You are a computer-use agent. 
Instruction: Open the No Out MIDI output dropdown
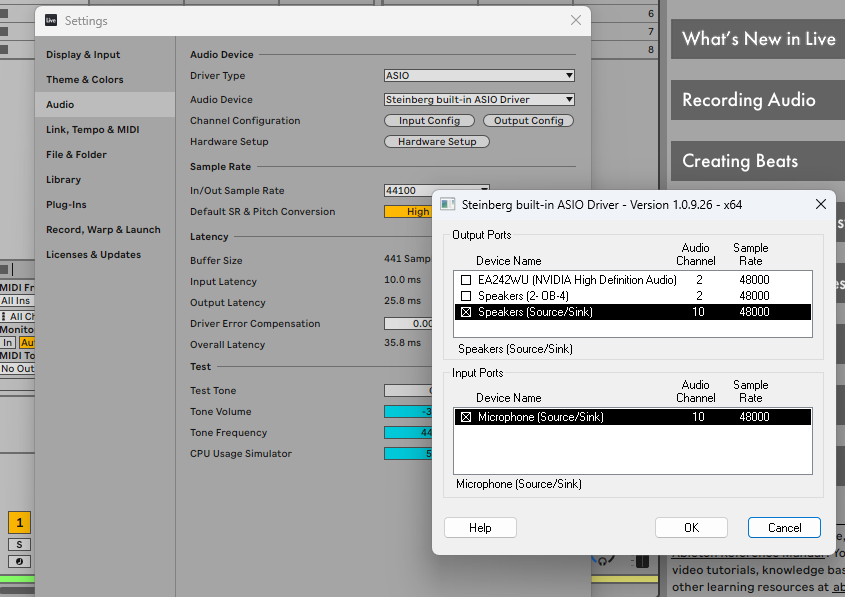[x=17, y=369]
